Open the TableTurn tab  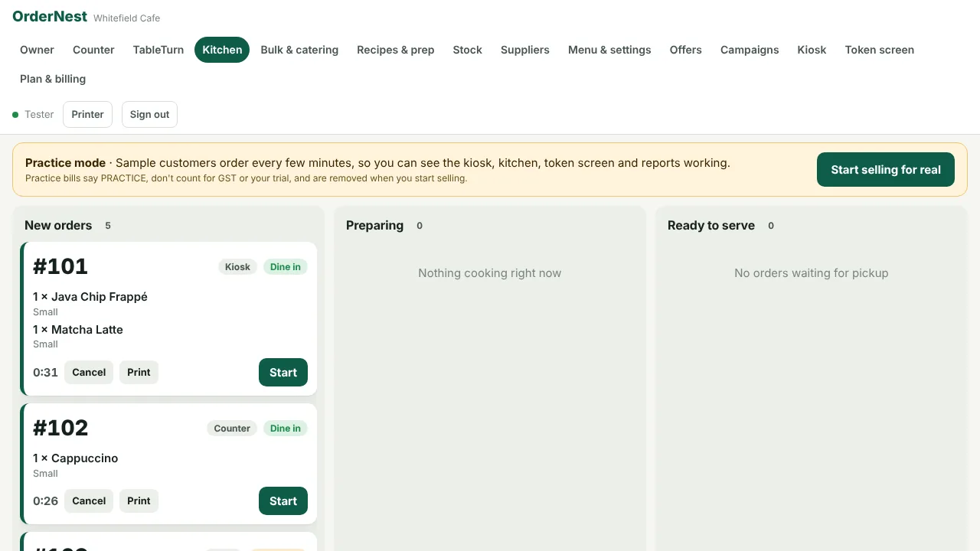(158, 50)
